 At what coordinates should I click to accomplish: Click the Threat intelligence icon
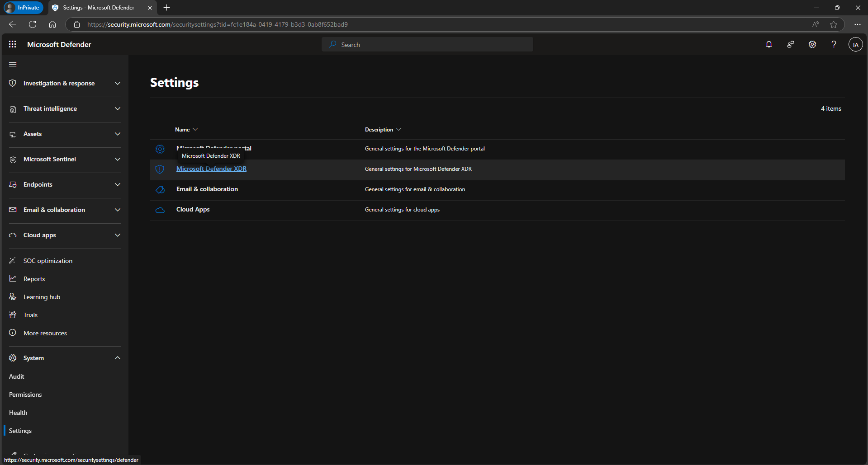tap(13, 109)
